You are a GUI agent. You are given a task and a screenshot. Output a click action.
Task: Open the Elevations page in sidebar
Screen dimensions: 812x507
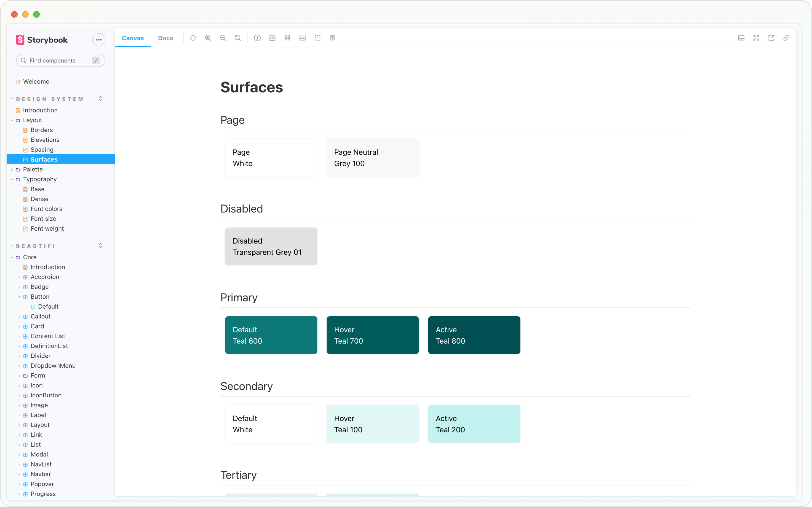point(45,140)
